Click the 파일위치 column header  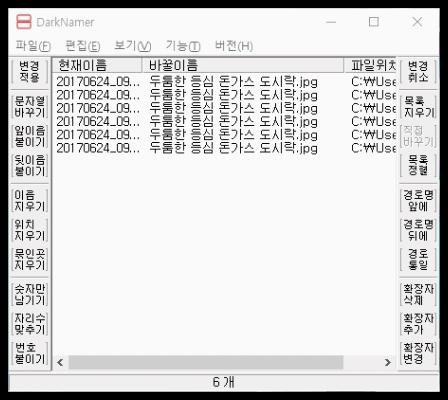(x=370, y=65)
